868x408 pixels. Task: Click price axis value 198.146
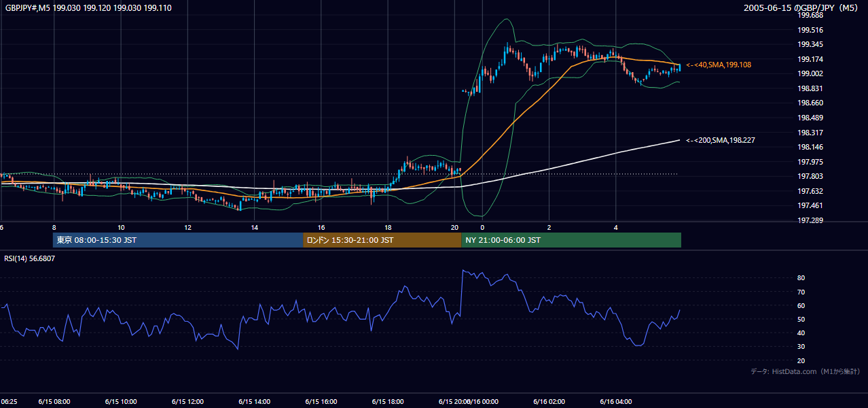810,147
